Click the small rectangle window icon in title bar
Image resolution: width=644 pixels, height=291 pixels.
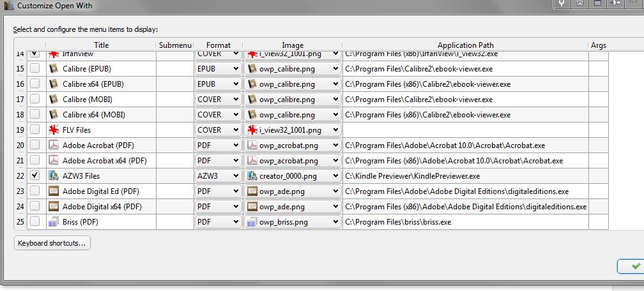coord(579,3)
